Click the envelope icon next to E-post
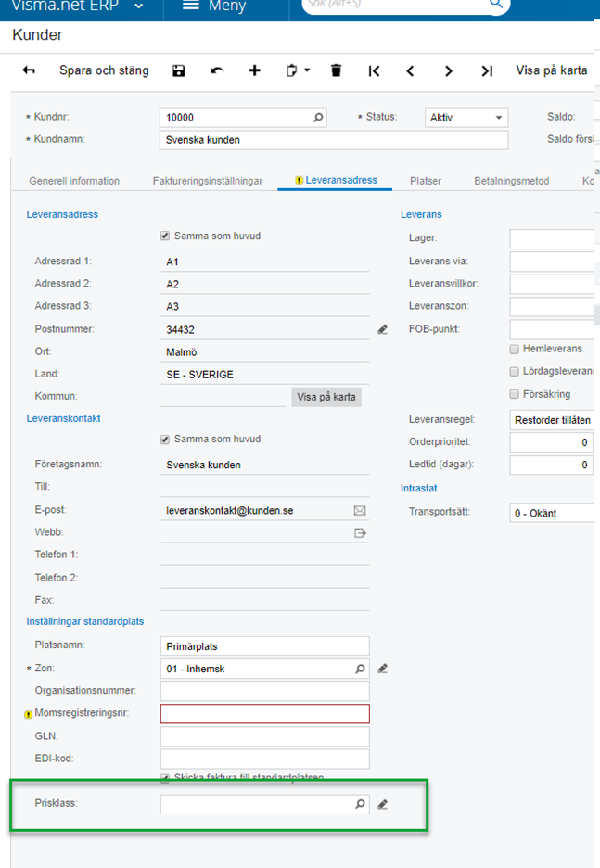Image resolution: width=600 pixels, height=868 pixels. 360,510
